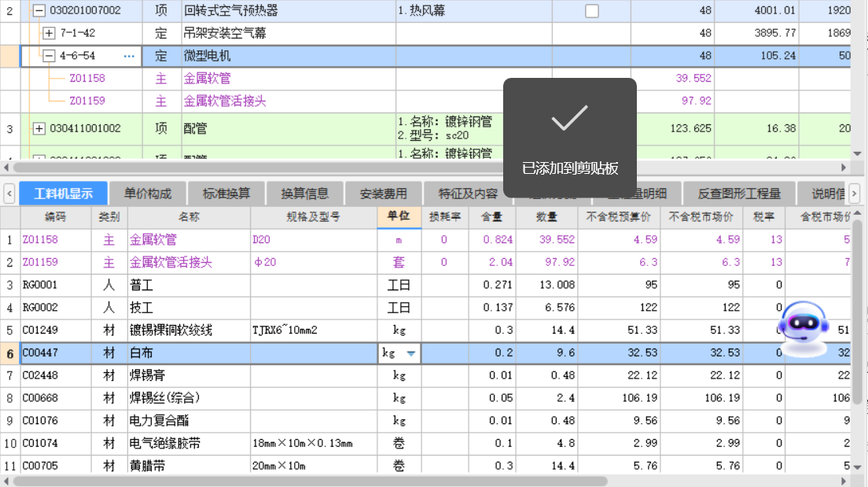Select the 吊架安装空气幕 name cell
Image resolution: width=868 pixels, height=487 pixels.
coord(289,33)
